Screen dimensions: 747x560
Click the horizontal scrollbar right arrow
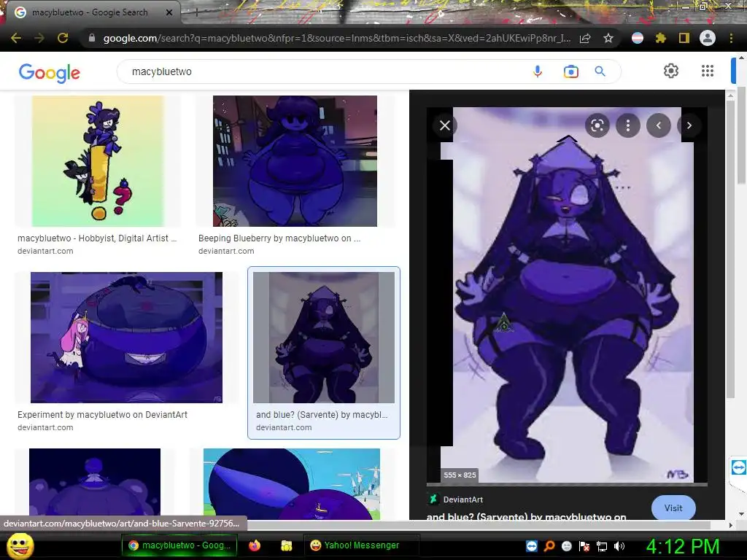tap(731, 525)
